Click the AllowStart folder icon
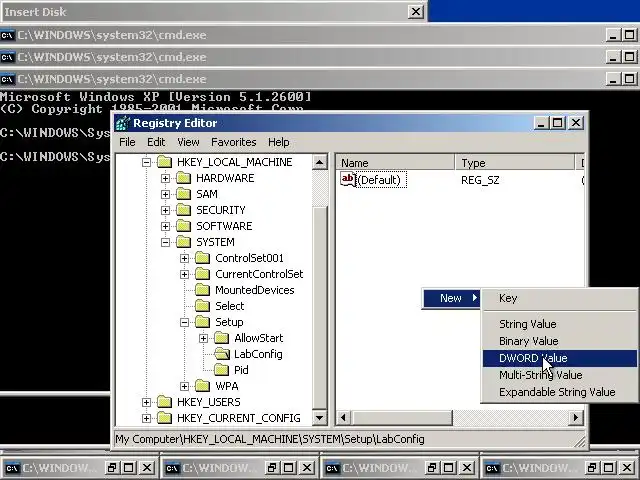Screen dimensions: 640x480 coord(222,338)
